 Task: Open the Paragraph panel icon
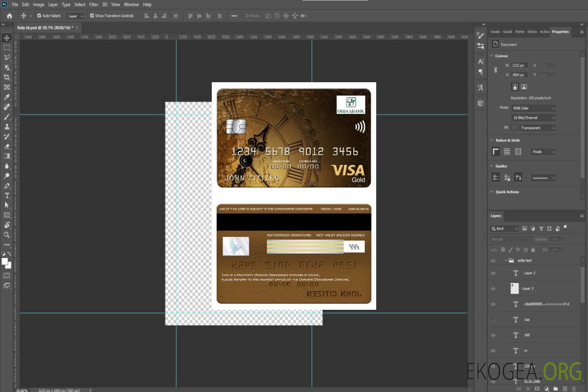[x=480, y=72]
